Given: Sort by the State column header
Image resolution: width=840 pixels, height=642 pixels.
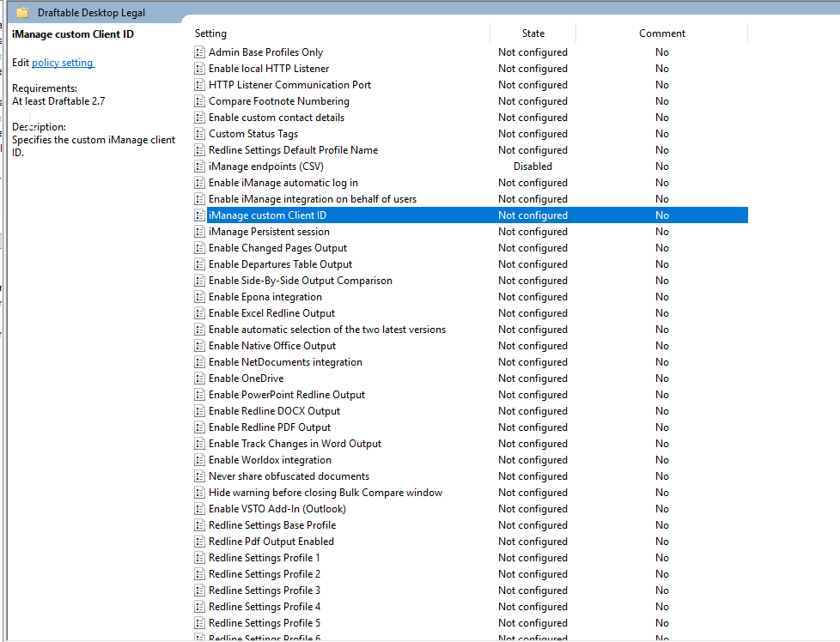Looking at the screenshot, I should 533,33.
